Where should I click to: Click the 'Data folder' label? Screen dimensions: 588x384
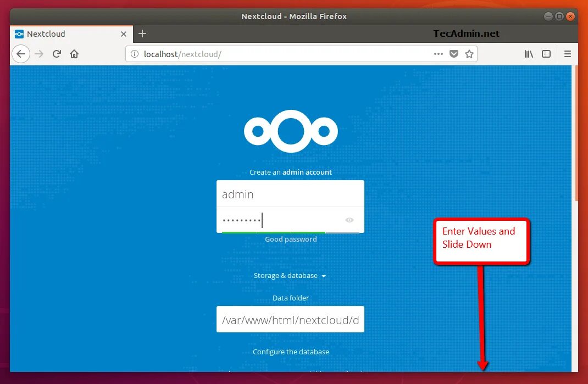291,298
